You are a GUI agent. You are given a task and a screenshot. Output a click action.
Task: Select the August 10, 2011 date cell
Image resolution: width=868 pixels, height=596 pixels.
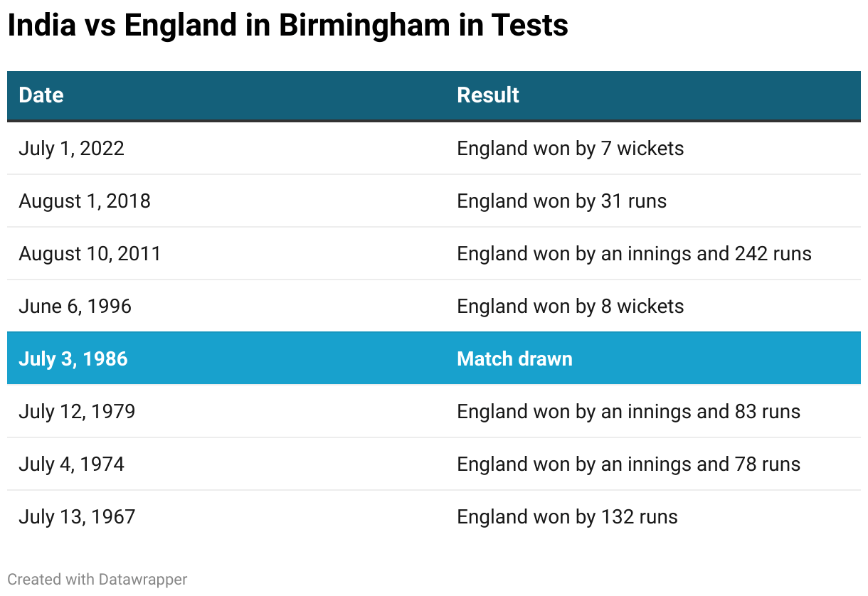[x=90, y=253]
